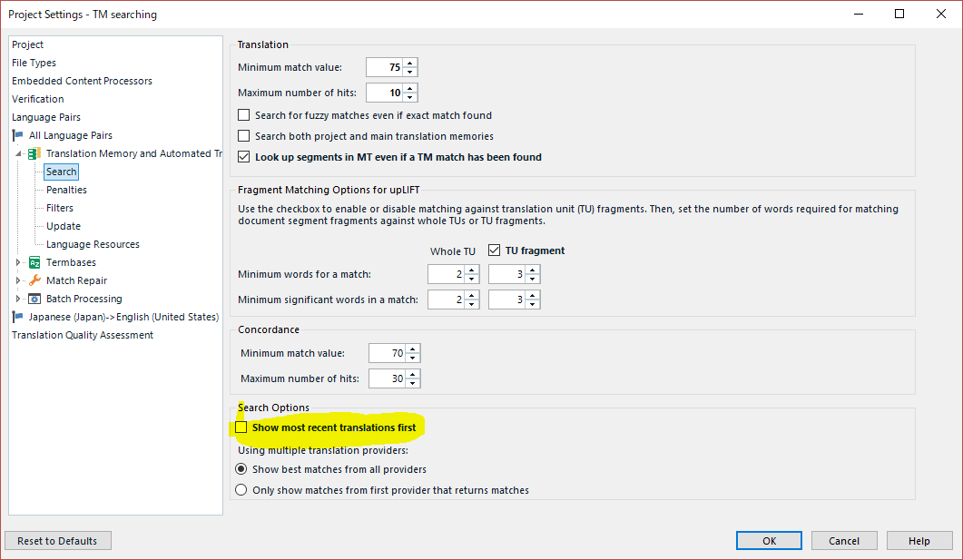The image size is (963, 560).
Task: Click the Translation Memory and Automated Translation icon
Action: (35, 153)
